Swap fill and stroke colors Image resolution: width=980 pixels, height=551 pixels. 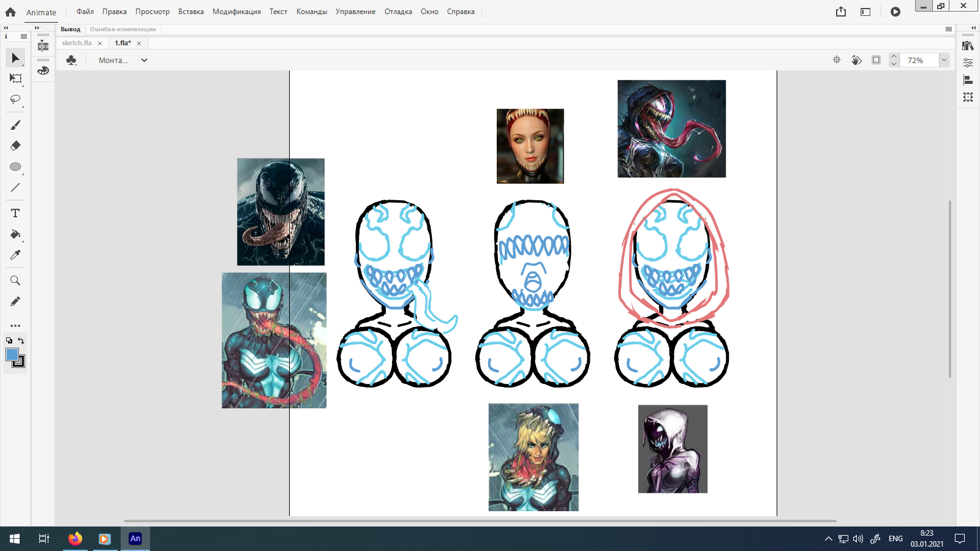click(x=21, y=341)
